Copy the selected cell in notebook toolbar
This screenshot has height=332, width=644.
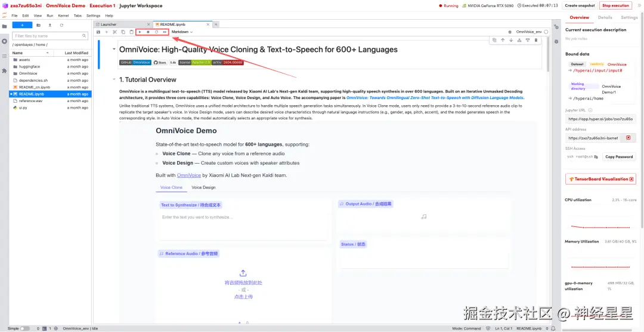pos(123,32)
